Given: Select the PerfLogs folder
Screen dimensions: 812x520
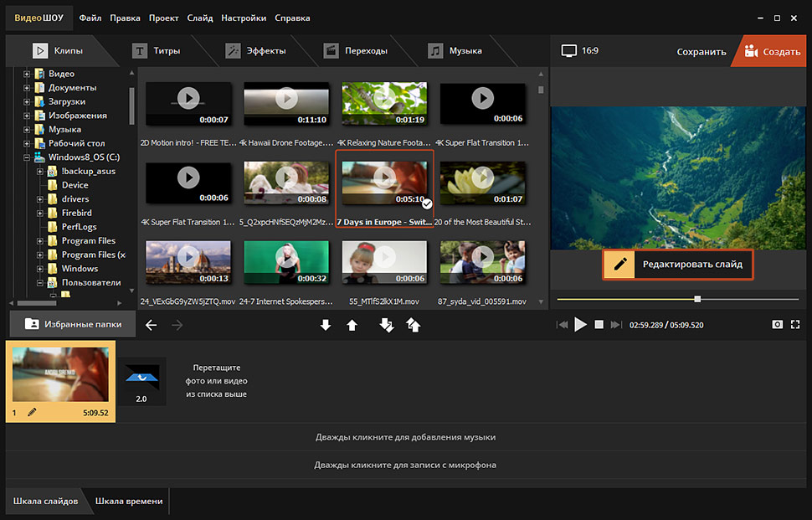Looking at the screenshot, I should pyautogui.click(x=79, y=227).
